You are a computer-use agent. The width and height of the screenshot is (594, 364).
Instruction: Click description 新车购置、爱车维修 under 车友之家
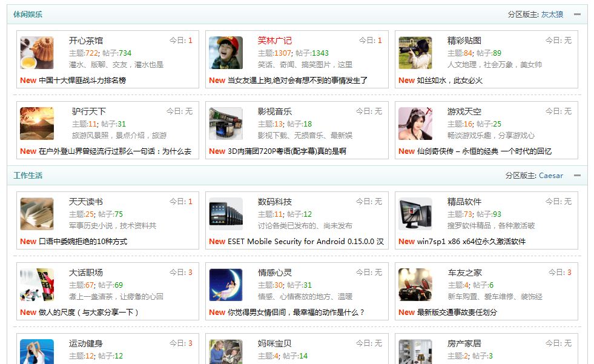pyautogui.click(x=495, y=296)
